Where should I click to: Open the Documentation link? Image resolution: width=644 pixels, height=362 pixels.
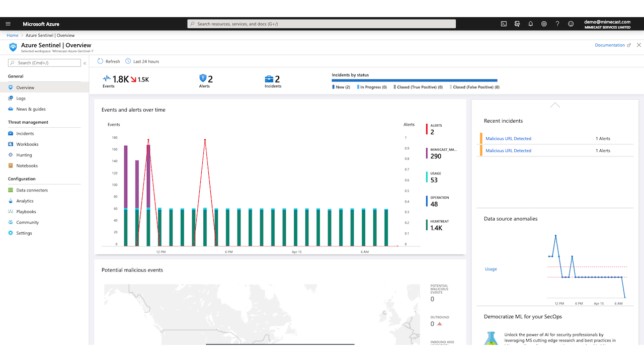610,45
